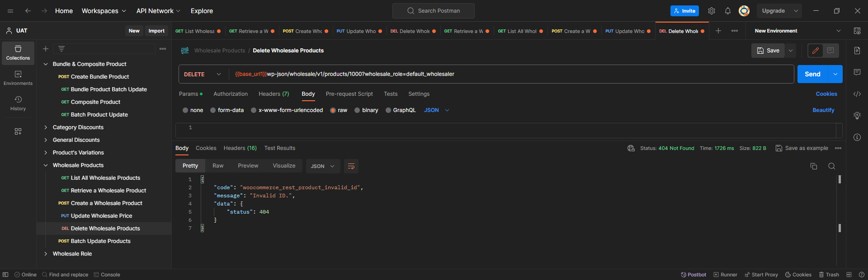Select the form-data body type
Image resolution: width=868 pixels, height=280 pixels.
click(x=227, y=110)
